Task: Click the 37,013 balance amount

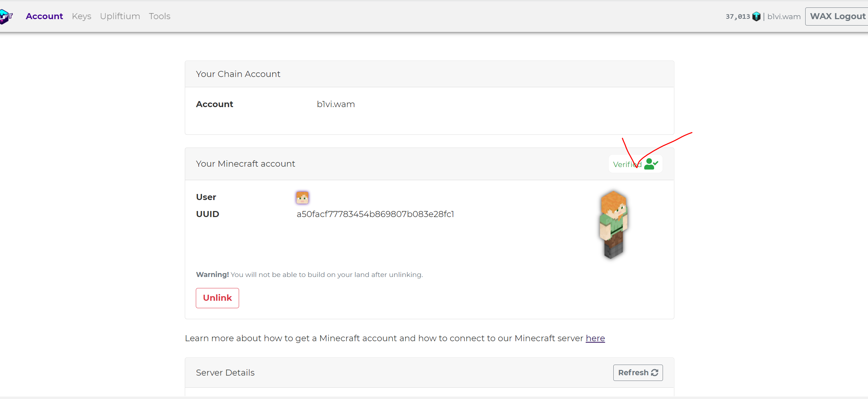Action: (x=737, y=17)
